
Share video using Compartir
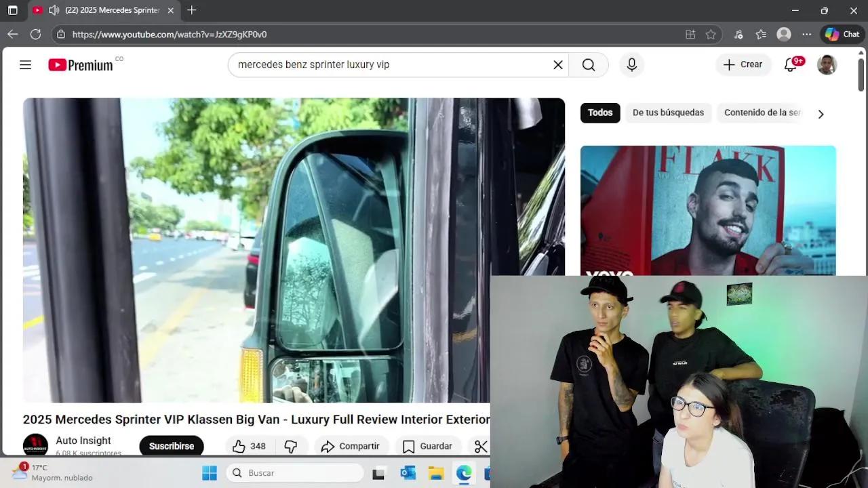click(x=351, y=446)
